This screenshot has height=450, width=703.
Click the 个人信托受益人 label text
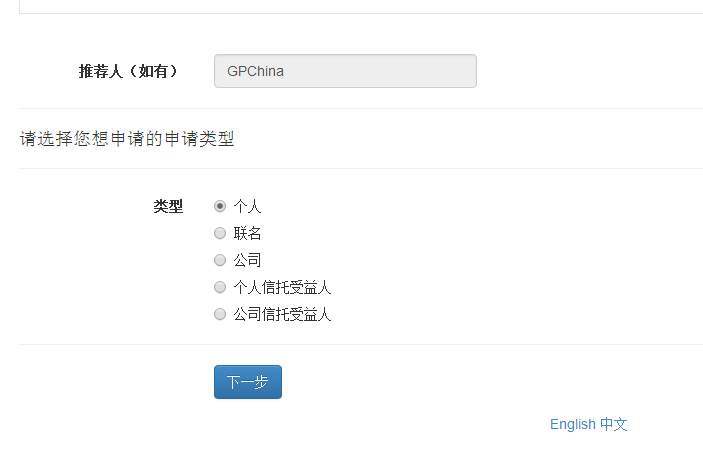tap(282, 287)
